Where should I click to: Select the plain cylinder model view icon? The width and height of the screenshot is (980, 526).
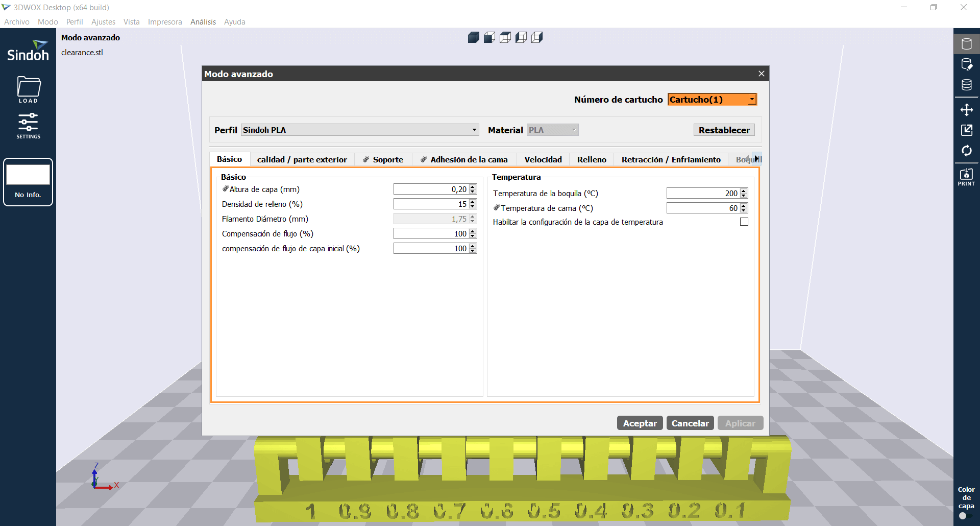coord(967,44)
